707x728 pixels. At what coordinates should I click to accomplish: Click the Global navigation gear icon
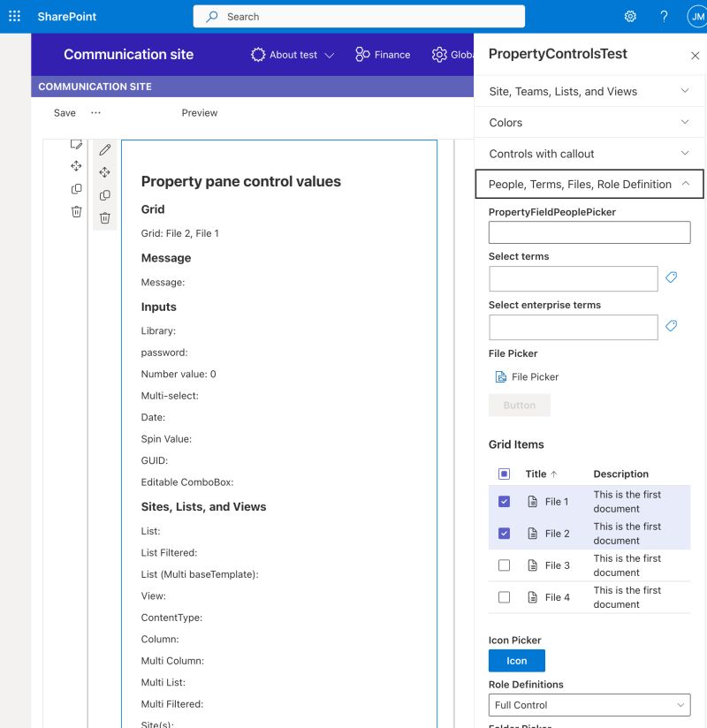pyautogui.click(x=439, y=55)
